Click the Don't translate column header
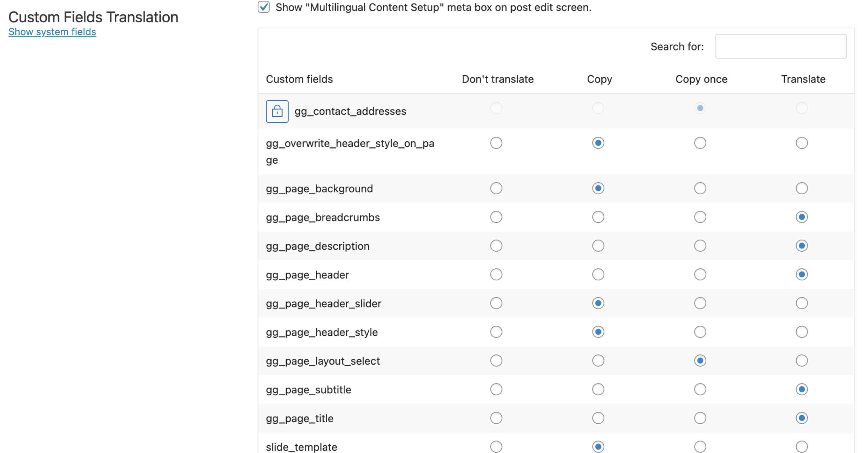The width and height of the screenshot is (868, 453). pyautogui.click(x=497, y=79)
